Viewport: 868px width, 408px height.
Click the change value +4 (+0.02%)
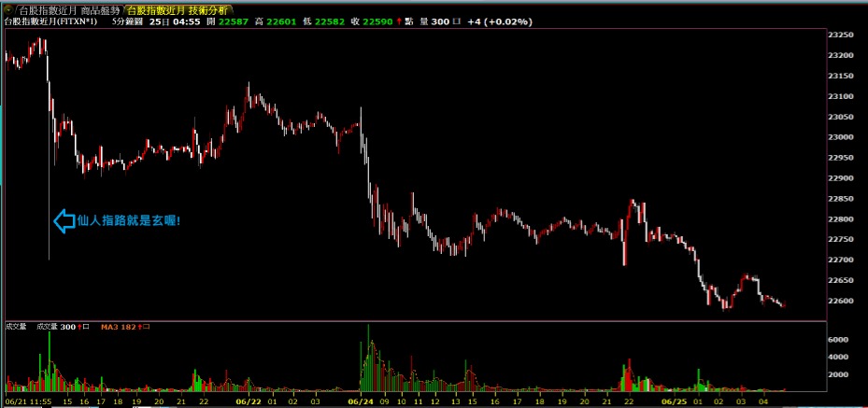point(500,21)
